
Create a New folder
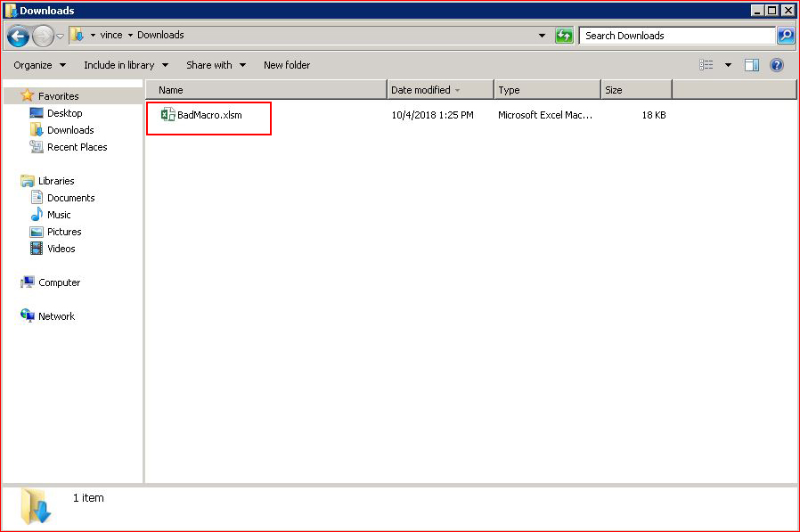287,65
